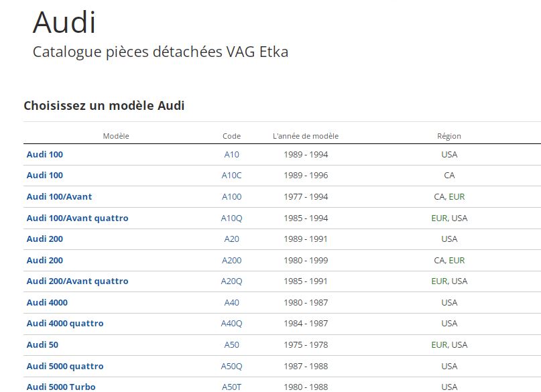This screenshot has width=541, height=392.
Task: Open the Audi 5000 quattro model
Action: pos(65,366)
